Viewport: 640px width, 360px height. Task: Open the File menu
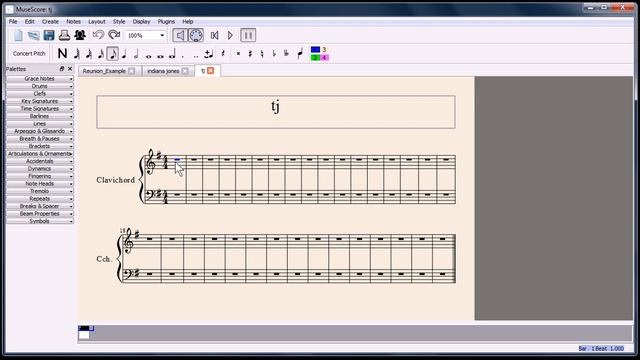coord(13,22)
